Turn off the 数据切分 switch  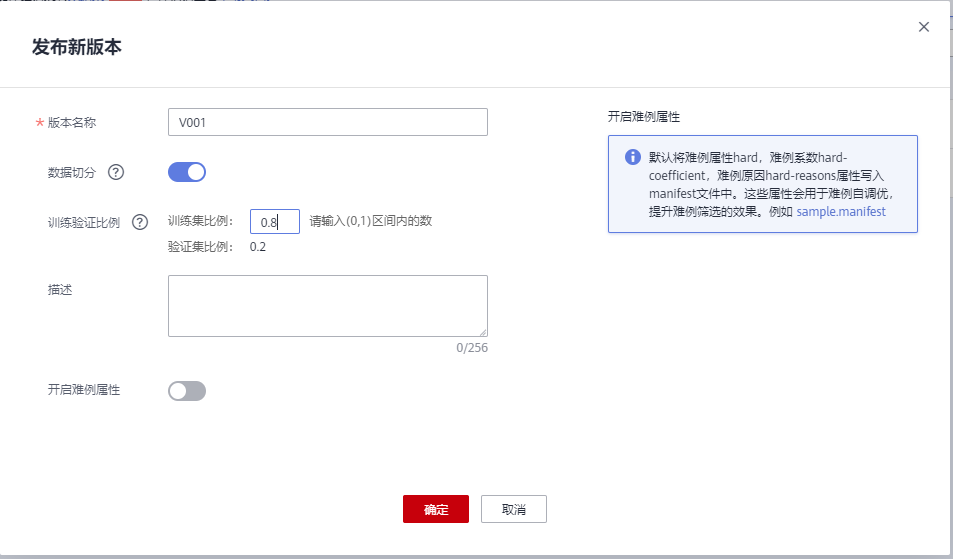[x=187, y=172]
